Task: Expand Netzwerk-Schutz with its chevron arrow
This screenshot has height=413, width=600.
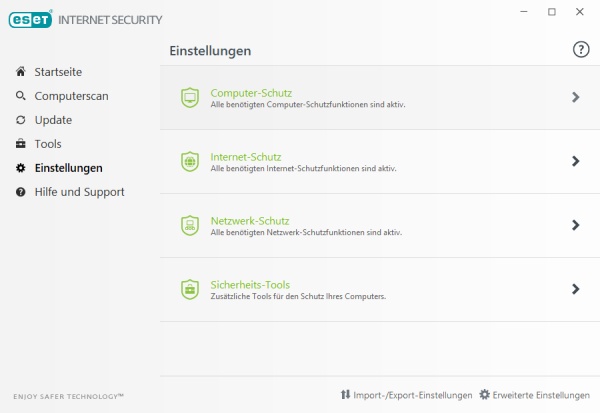Action: [x=575, y=225]
